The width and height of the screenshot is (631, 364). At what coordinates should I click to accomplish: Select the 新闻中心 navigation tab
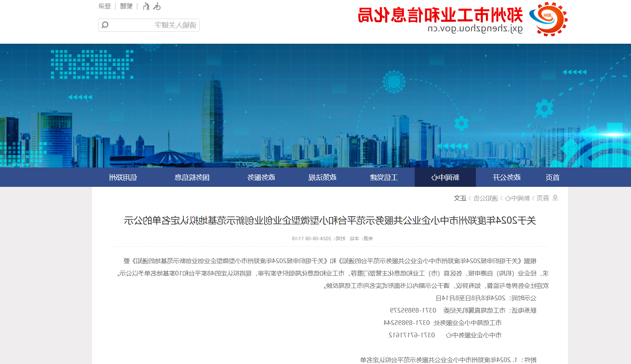click(445, 178)
